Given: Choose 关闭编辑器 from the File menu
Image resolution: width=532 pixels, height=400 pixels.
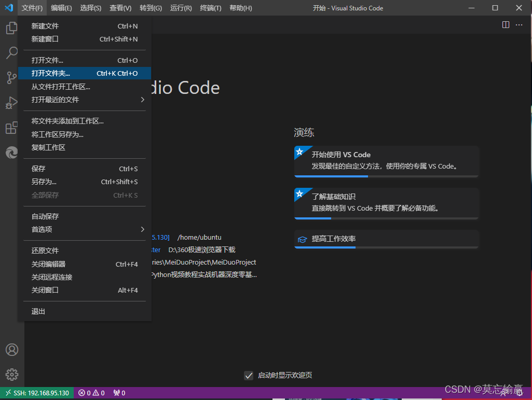Looking at the screenshot, I should point(85,264).
